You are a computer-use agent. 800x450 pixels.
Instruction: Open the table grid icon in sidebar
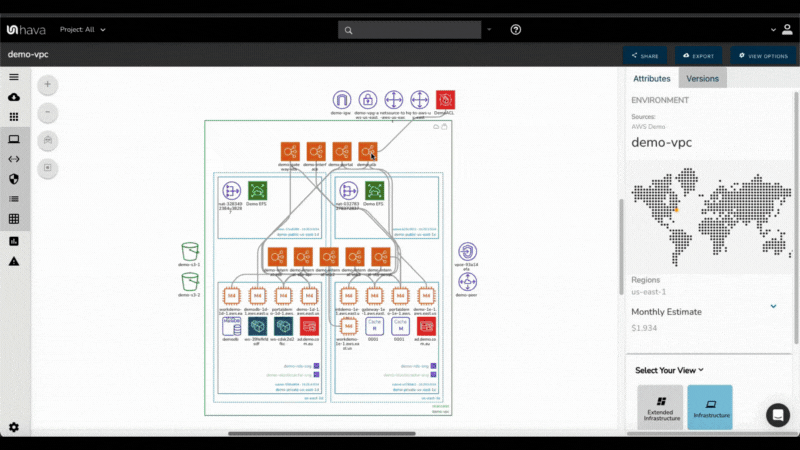14,219
